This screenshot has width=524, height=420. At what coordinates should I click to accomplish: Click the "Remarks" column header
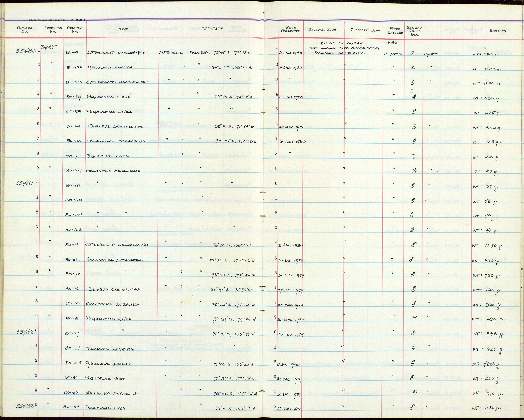click(498, 31)
